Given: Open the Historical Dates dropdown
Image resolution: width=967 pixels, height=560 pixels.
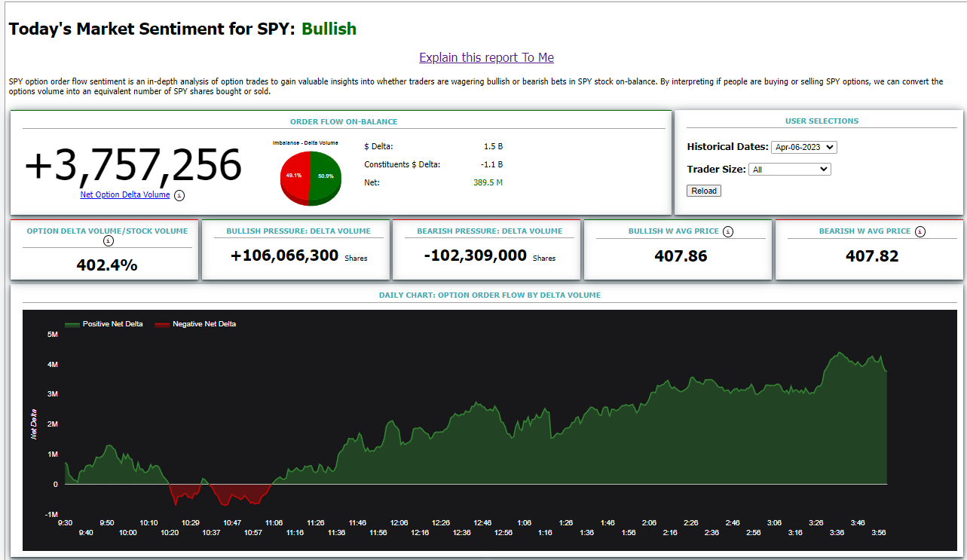Looking at the screenshot, I should click(x=804, y=147).
